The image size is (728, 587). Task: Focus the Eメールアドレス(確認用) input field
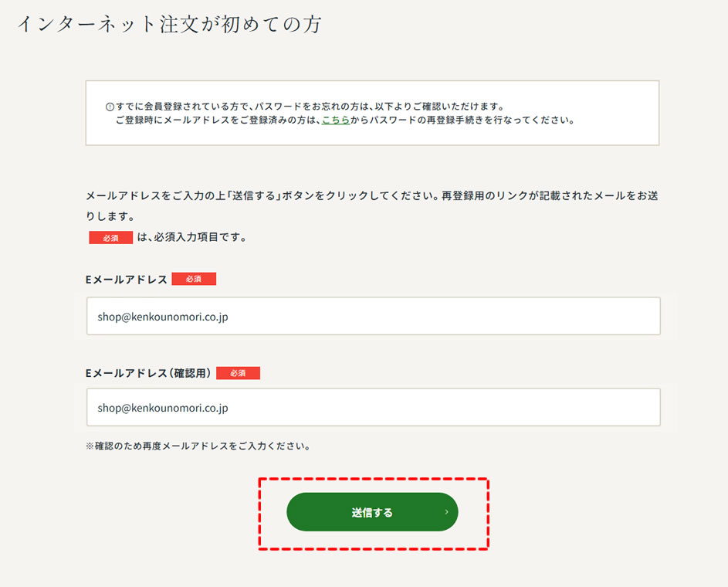click(x=374, y=407)
